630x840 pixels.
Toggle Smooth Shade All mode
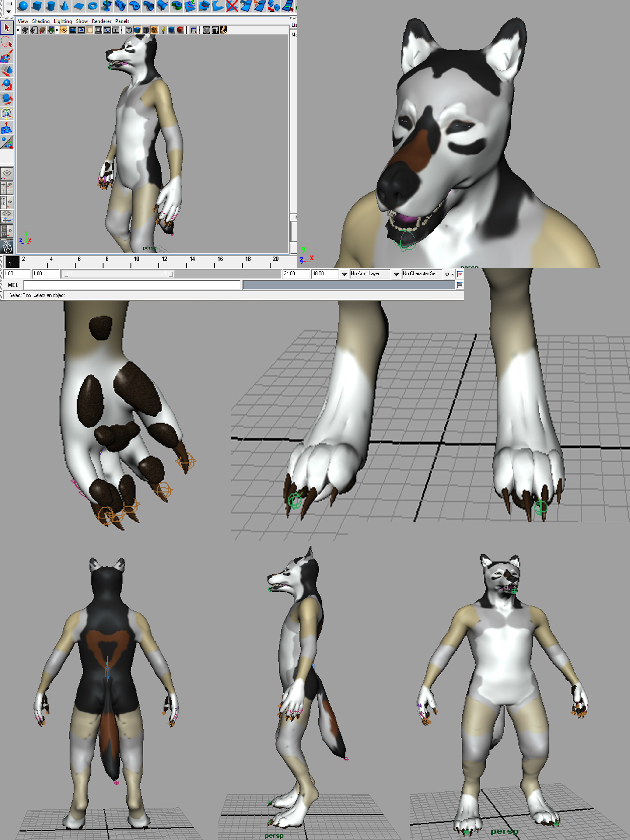pos(137,30)
